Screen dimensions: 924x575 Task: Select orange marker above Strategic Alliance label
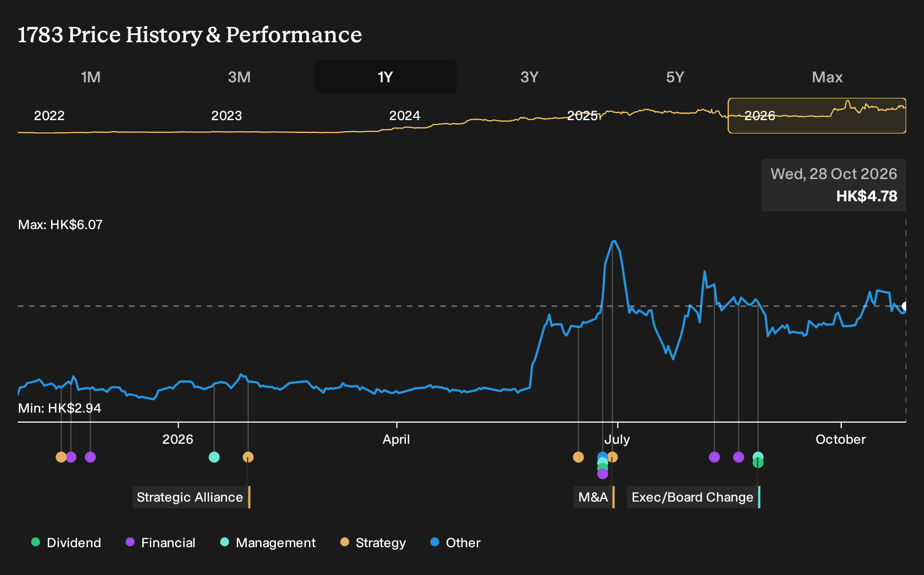(x=248, y=457)
